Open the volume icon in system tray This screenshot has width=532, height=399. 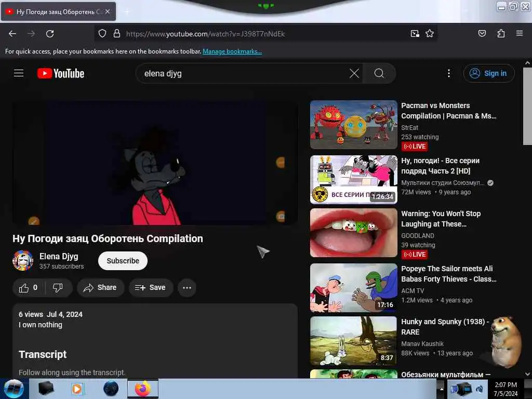480,389
